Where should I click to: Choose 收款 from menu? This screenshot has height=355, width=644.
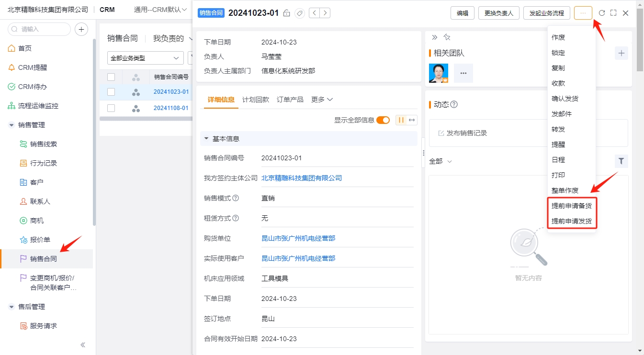coord(572,83)
